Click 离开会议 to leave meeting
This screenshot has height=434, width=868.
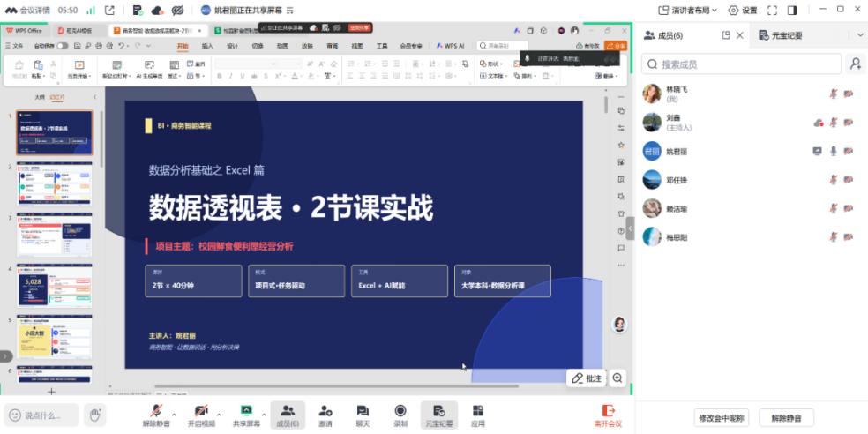pos(609,416)
